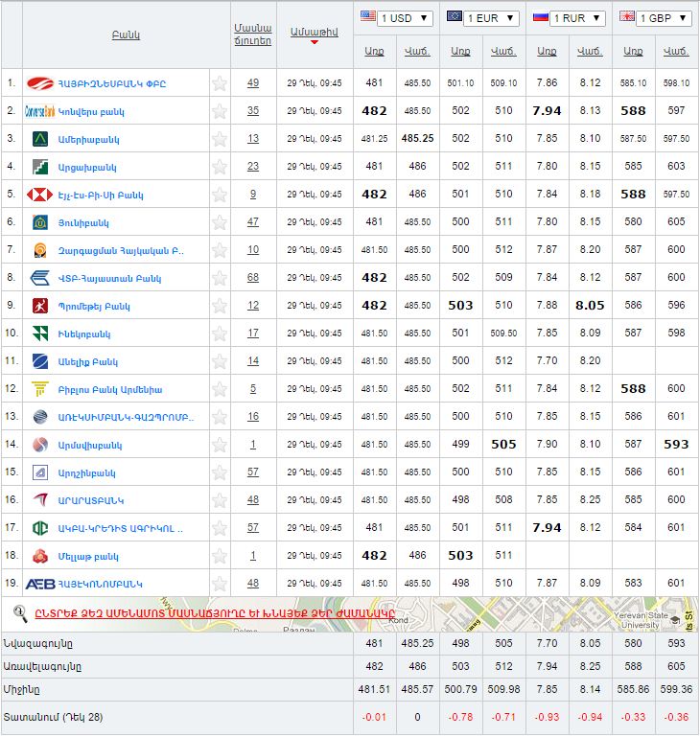Click the USD buy column sub-header
This screenshot has width=700, height=737.
(374, 51)
